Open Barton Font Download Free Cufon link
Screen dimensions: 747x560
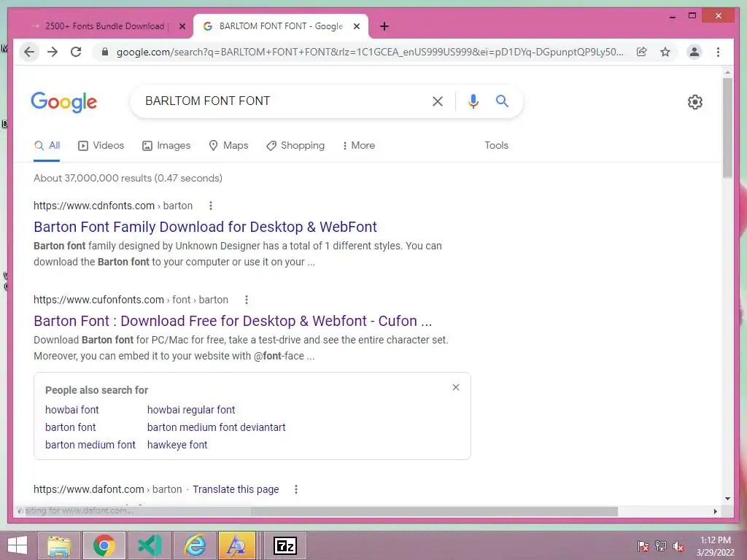(233, 321)
